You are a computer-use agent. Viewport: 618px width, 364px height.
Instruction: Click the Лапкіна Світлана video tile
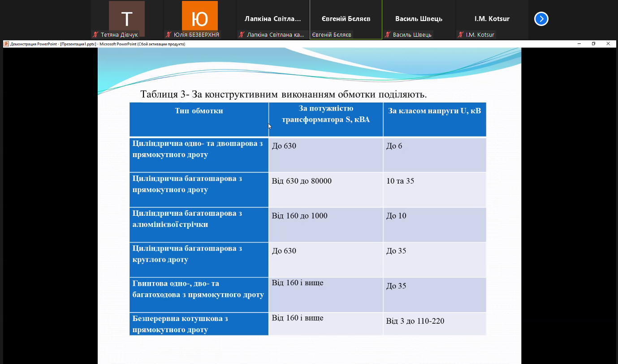(x=273, y=19)
